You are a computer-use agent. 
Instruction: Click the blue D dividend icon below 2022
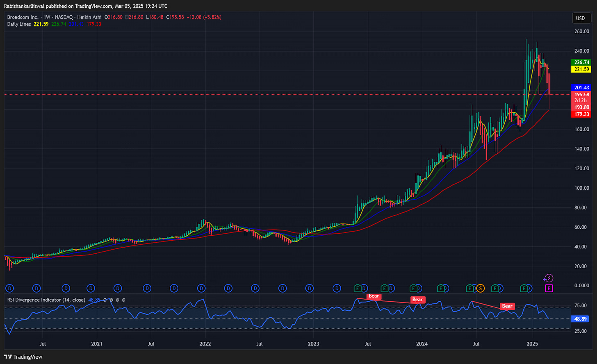pyautogui.click(x=201, y=289)
